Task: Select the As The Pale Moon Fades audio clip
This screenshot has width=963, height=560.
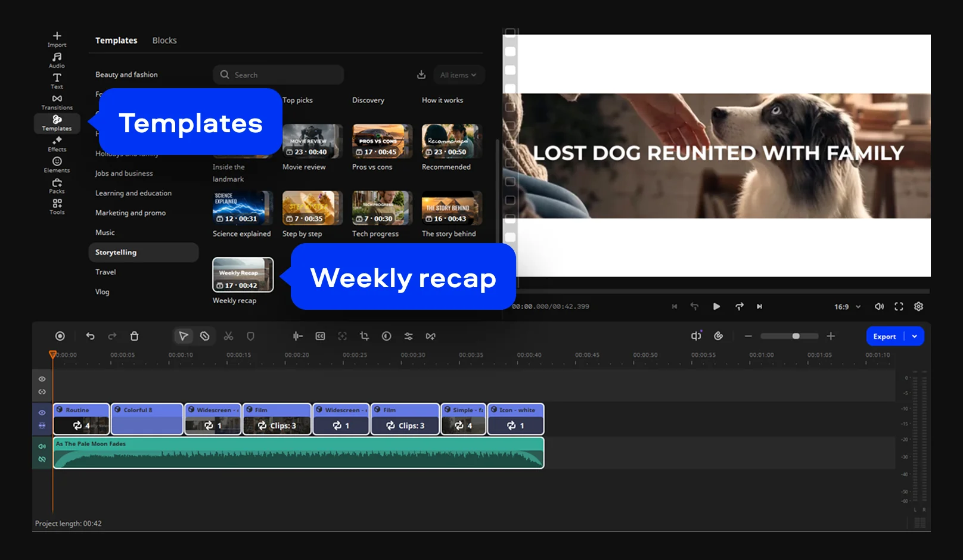Action: pyautogui.click(x=299, y=453)
